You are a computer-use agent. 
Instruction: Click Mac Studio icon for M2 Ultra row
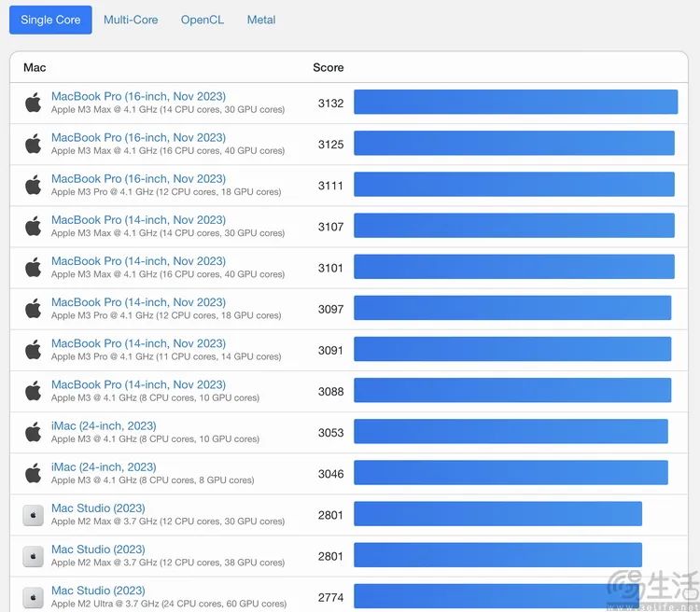[x=34, y=597]
